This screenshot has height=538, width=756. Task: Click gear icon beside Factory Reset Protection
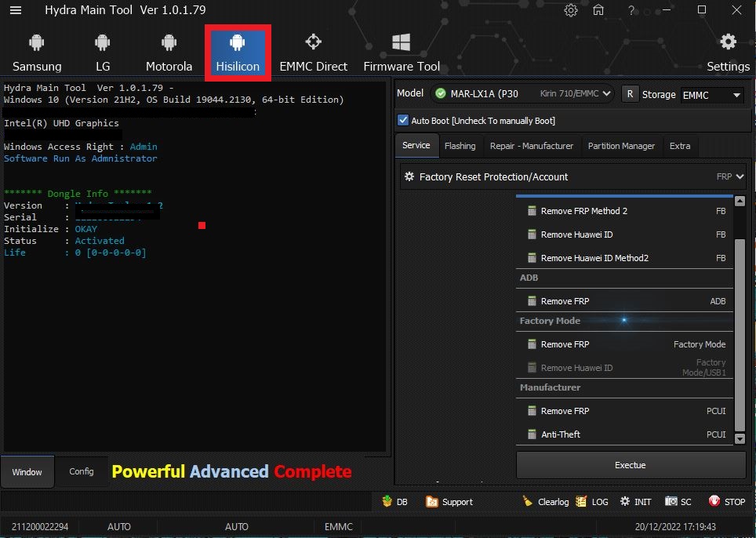(x=409, y=176)
